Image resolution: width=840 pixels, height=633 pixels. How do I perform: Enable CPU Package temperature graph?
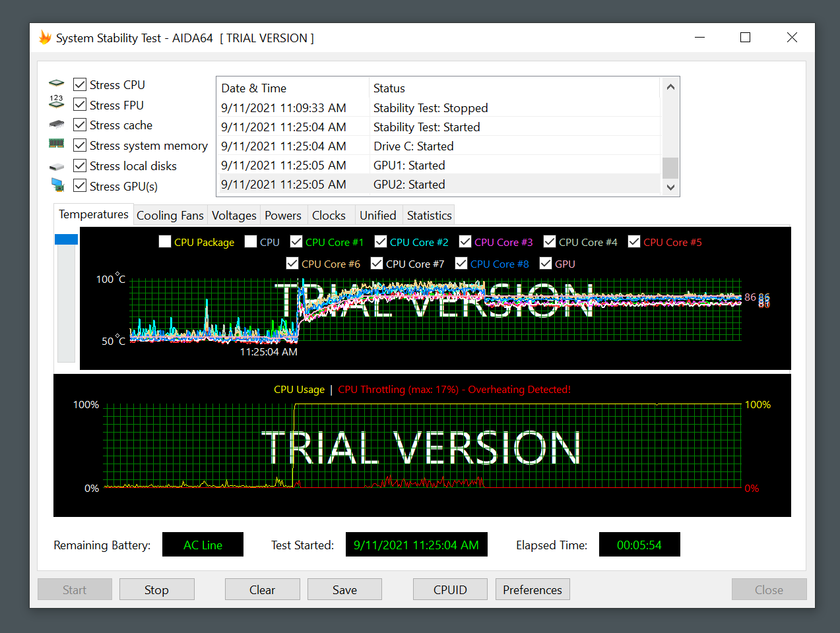165,242
